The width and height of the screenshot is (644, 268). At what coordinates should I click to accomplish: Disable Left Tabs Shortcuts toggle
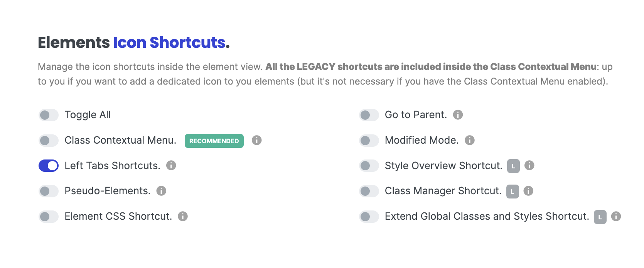[x=49, y=166]
